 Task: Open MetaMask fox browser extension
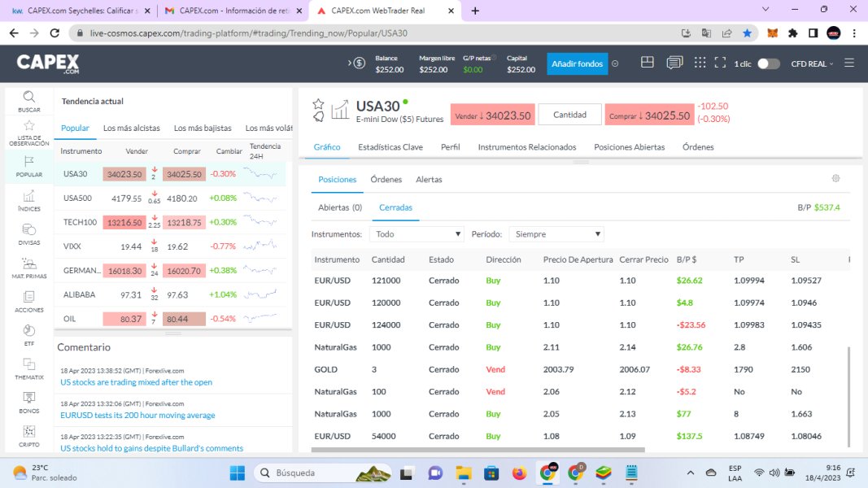(772, 33)
